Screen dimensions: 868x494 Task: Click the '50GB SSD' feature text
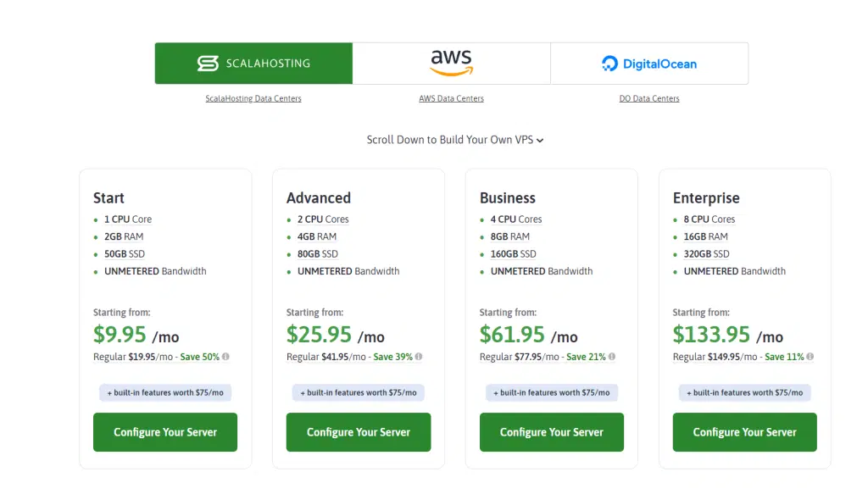click(125, 254)
